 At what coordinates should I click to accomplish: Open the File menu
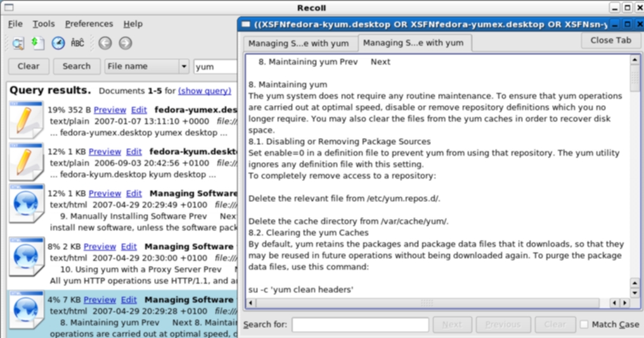[x=15, y=24]
